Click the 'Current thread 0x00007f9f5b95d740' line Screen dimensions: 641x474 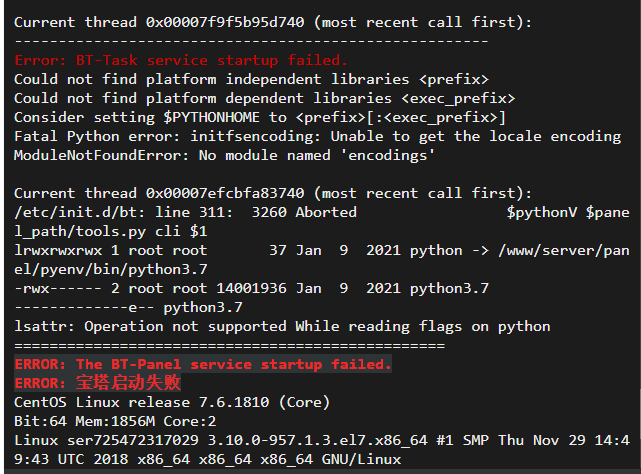point(273,22)
